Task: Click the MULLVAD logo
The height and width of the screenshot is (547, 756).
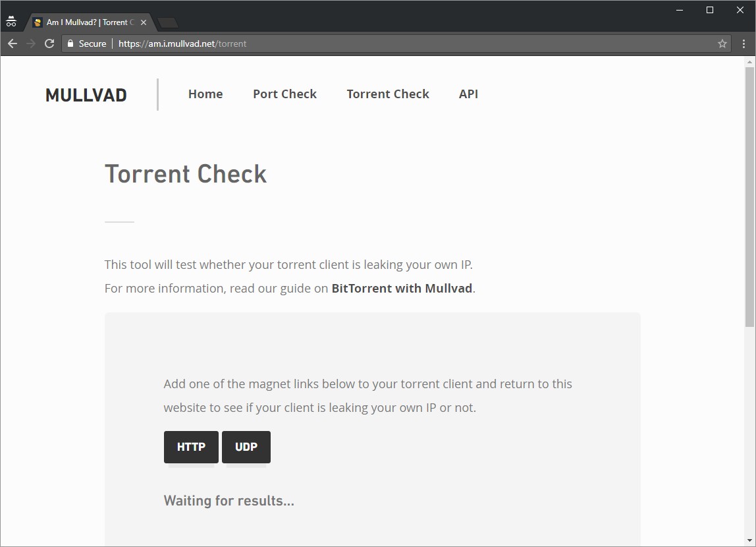Action: click(x=86, y=95)
